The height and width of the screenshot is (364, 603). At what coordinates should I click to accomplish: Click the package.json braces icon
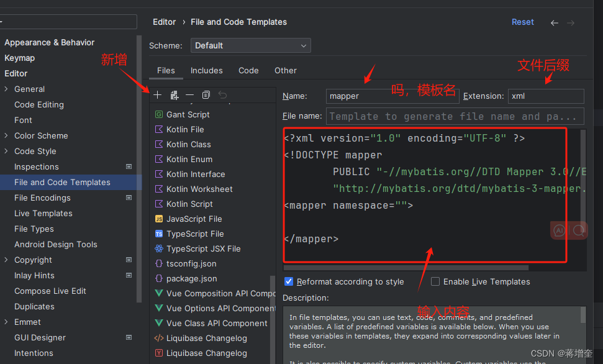(x=159, y=278)
